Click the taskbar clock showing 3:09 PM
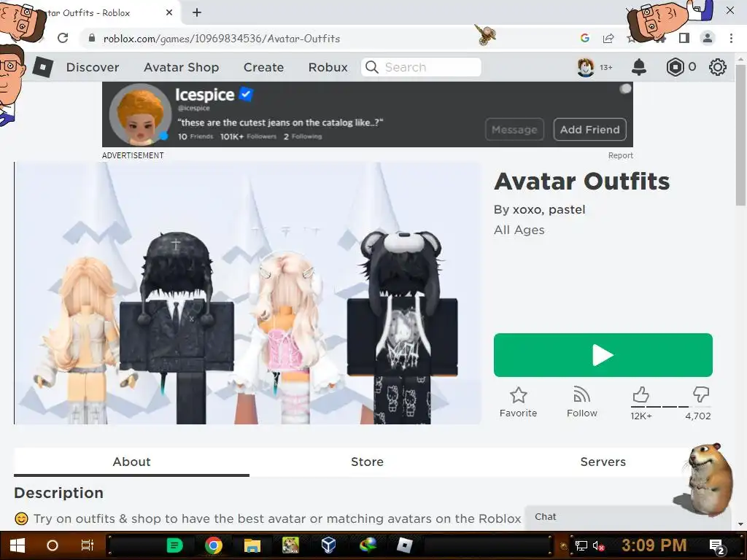This screenshot has width=747, height=560. point(654,545)
